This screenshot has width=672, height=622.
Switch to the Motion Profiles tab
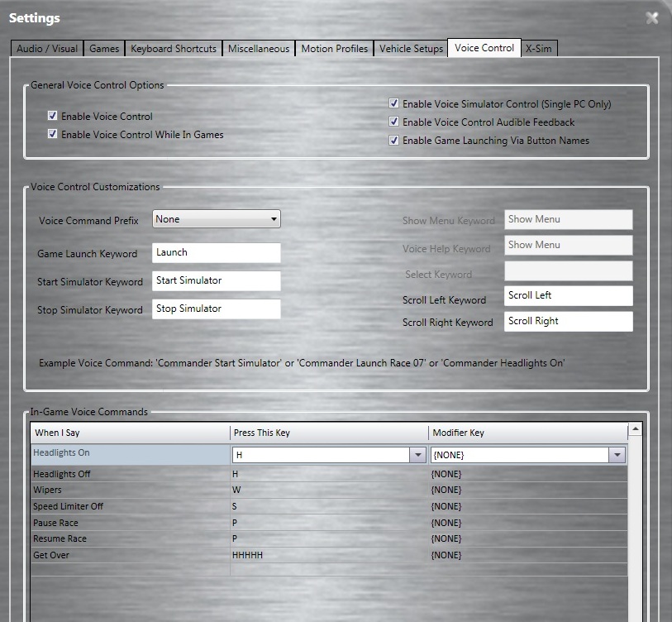click(335, 48)
